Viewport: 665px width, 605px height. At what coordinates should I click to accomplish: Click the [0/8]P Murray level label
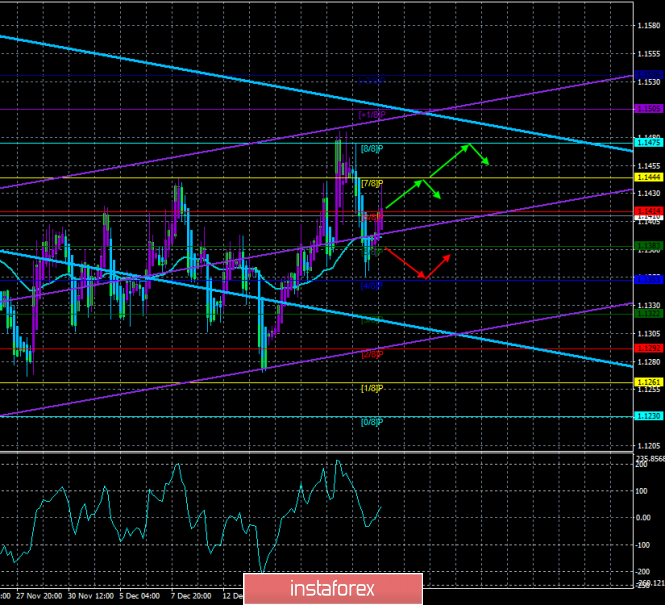[x=372, y=423]
